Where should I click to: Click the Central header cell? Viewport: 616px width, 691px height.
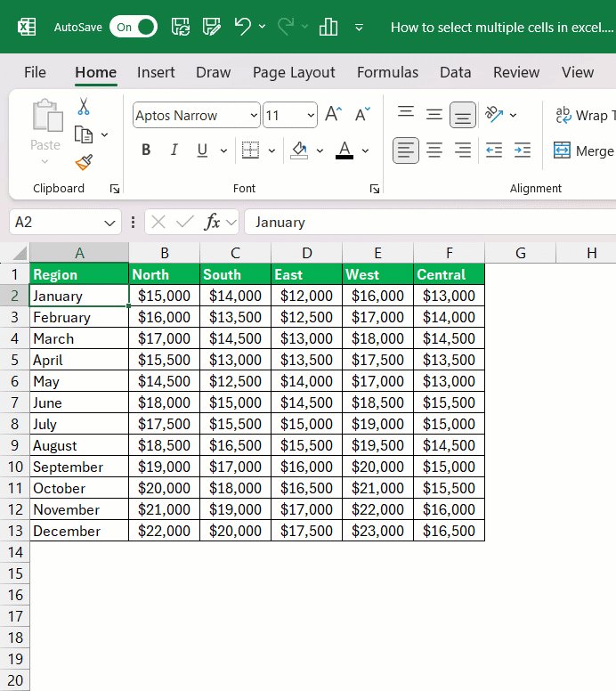449,274
